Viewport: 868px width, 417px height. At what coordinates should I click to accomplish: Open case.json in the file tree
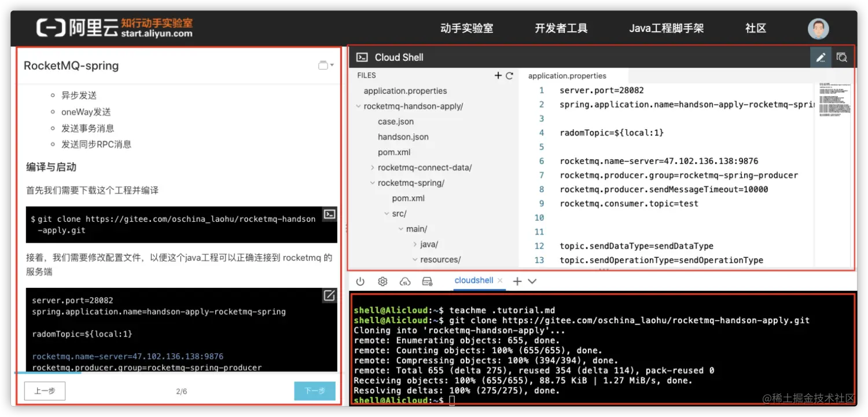[396, 122]
